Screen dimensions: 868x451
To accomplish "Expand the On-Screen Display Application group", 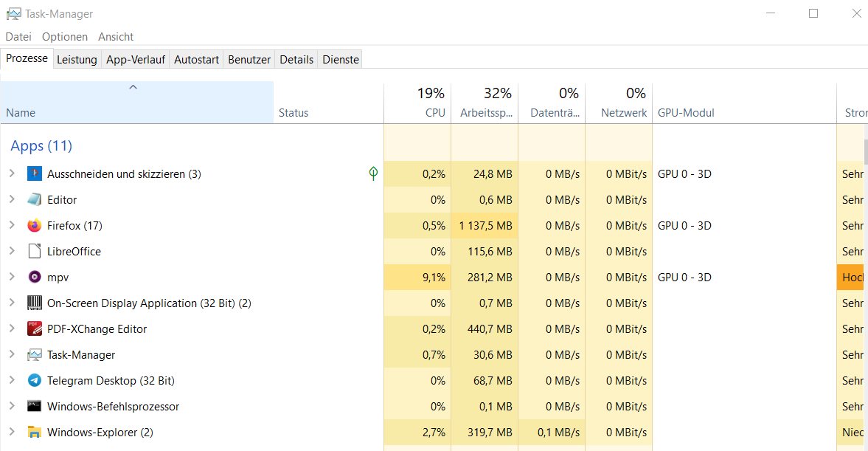I will coord(12,303).
